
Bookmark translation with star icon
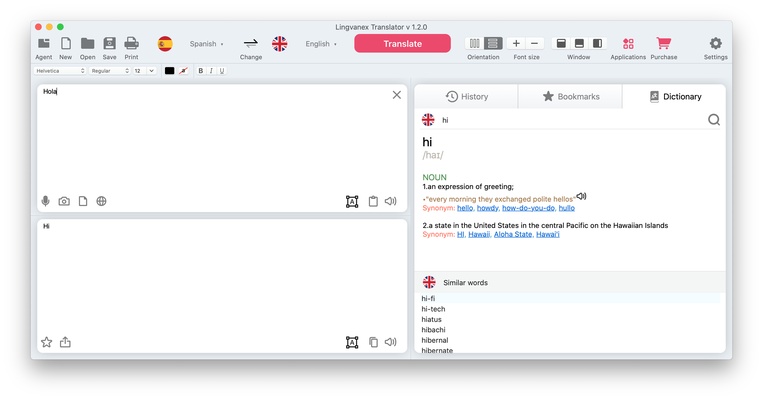click(46, 342)
